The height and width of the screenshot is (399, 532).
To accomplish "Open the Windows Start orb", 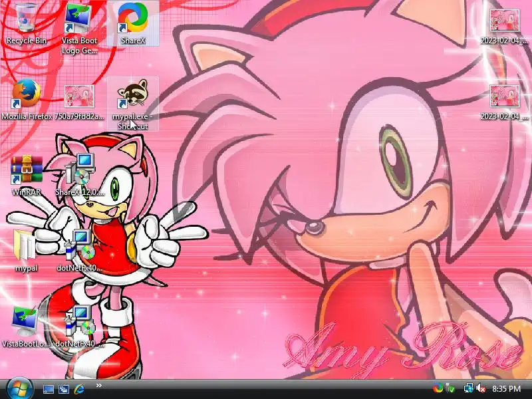I will pos(19,389).
